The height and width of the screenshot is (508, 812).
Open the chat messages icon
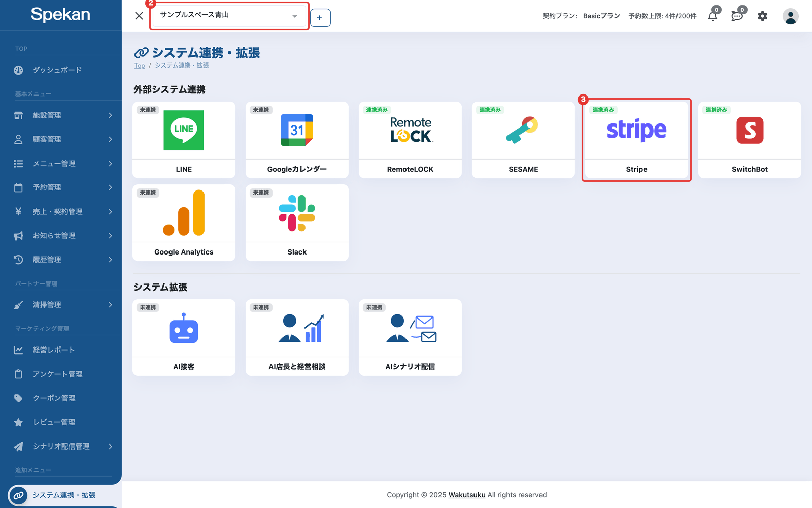737,16
